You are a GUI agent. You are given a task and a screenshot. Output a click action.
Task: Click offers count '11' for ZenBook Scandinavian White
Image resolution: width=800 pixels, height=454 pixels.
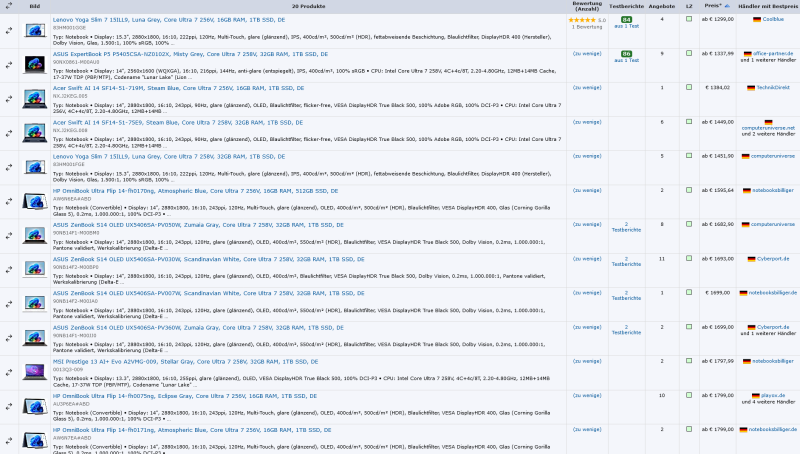tap(662, 258)
